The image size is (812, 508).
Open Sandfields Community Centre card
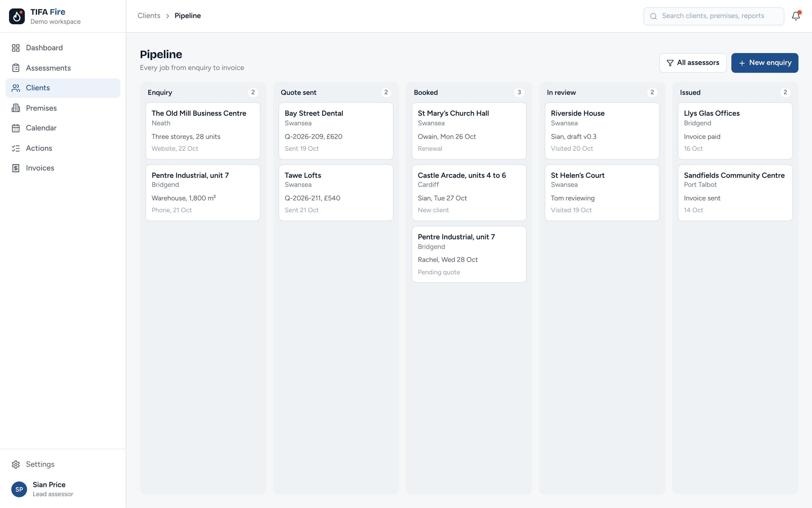(x=735, y=192)
